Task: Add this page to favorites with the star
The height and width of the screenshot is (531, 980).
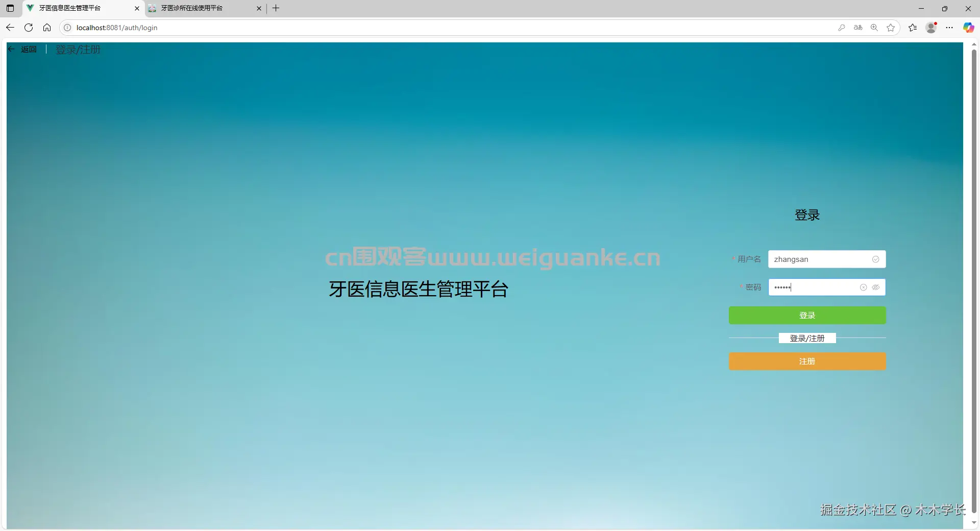Action: [891, 28]
